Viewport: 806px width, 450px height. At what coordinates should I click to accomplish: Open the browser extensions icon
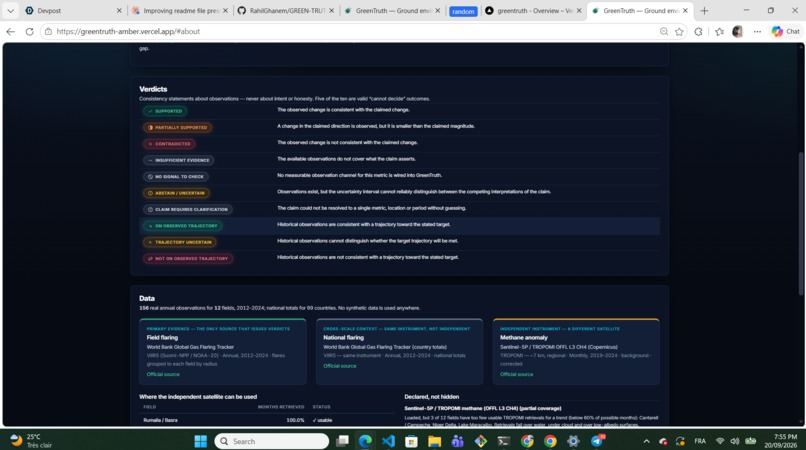(x=698, y=31)
